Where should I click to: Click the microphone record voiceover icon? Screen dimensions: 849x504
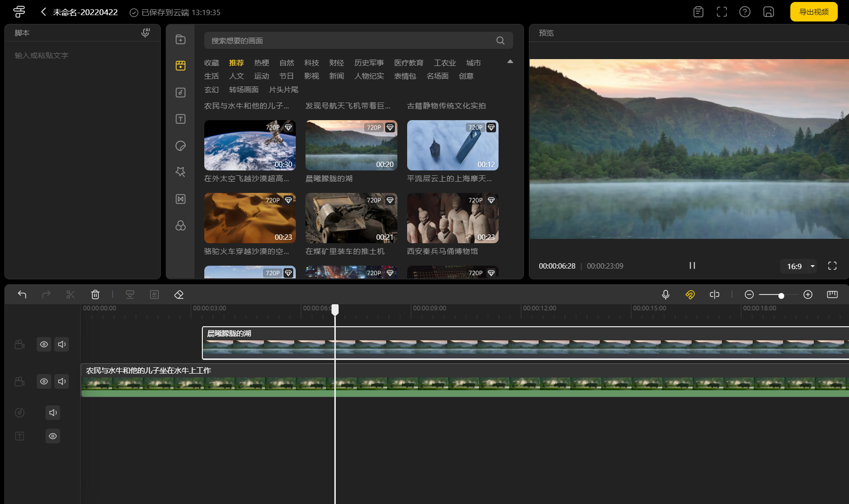pos(665,294)
